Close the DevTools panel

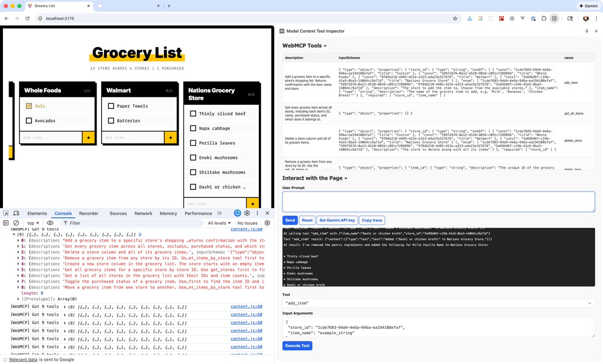(267, 213)
